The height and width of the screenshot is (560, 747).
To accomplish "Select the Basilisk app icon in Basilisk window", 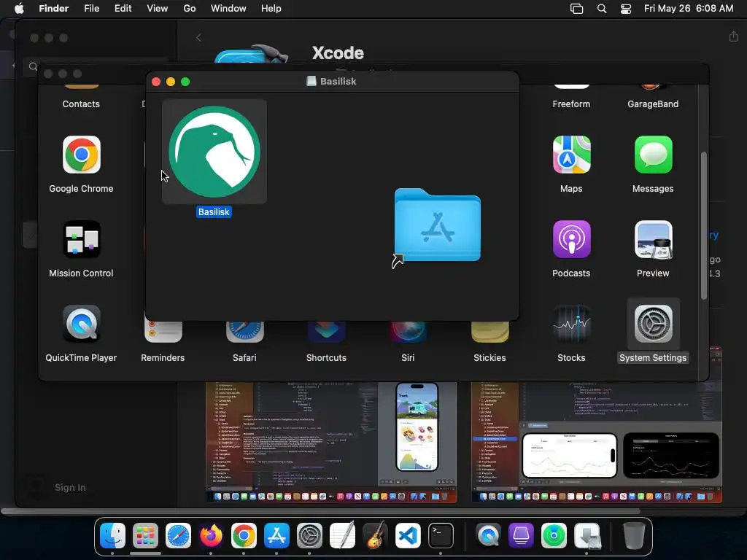I will point(214,152).
